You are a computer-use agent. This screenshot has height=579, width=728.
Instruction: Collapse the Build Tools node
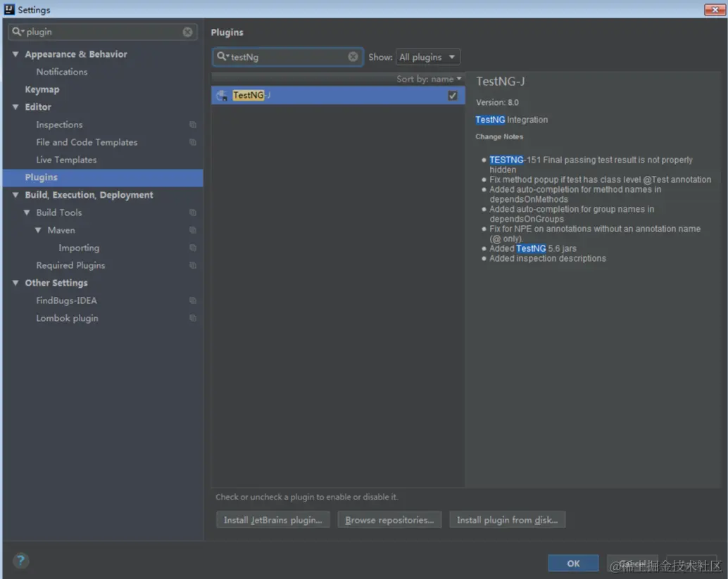(27, 212)
